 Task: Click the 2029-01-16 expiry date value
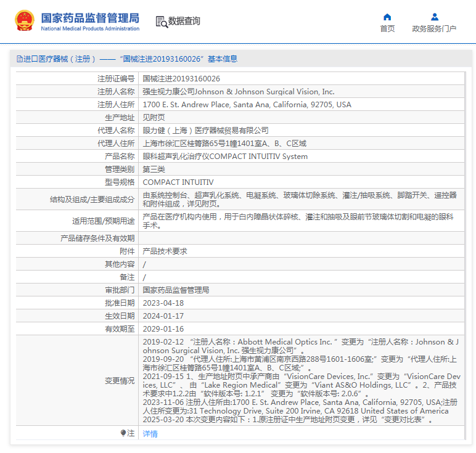pyautogui.click(x=163, y=329)
